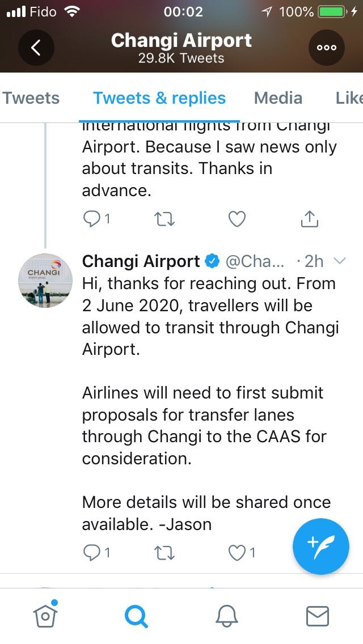Screen dimensions: 363x644
Task: Switch to the Media tab
Action: 278,98
